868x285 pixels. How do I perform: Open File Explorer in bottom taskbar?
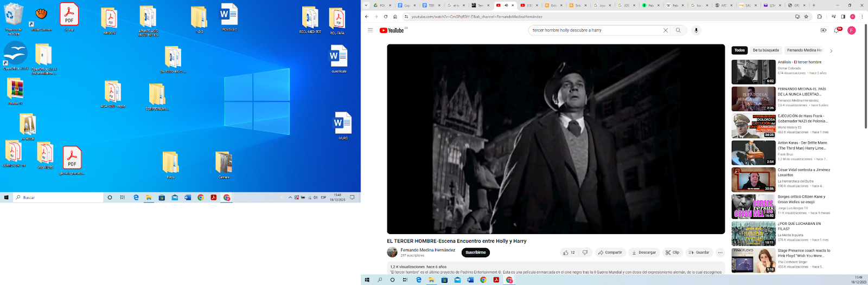tap(431, 280)
